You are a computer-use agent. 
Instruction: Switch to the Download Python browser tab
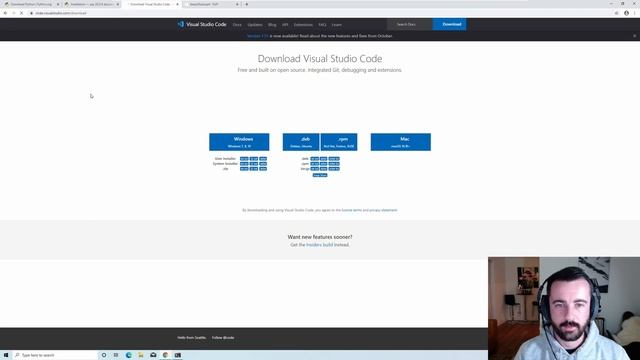[x=31, y=4]
